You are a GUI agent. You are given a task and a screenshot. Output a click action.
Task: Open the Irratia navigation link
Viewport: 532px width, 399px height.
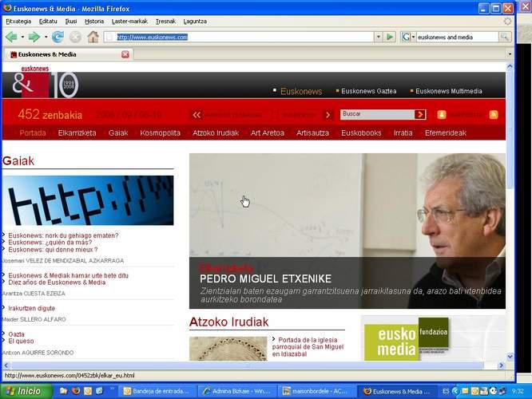403,133
